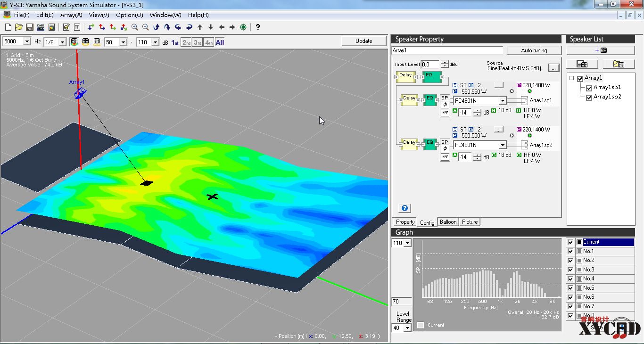
Task: Open the top Delay block
Action: point(405,77)
